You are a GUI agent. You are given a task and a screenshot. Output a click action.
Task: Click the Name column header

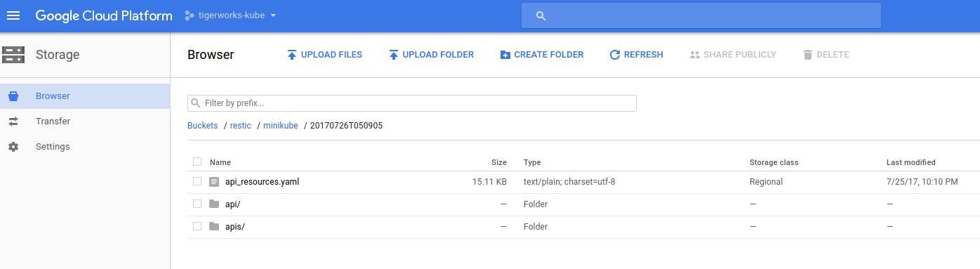pyautogui.click(x=220, y=162)
